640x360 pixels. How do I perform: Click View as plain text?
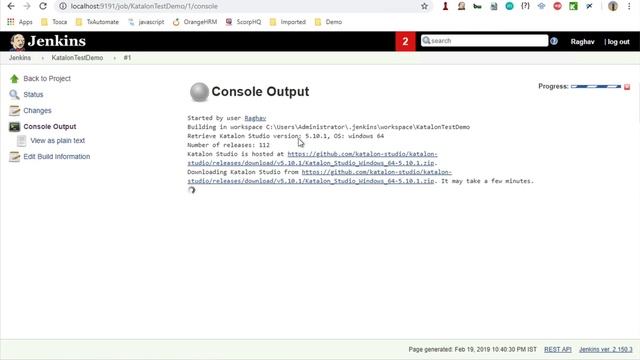(58, 140)
